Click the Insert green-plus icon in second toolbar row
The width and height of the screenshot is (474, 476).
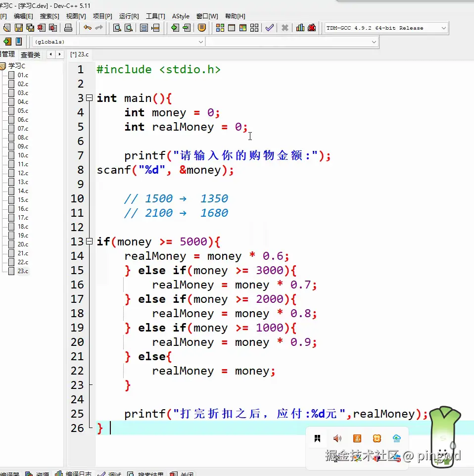coord(7,42)
